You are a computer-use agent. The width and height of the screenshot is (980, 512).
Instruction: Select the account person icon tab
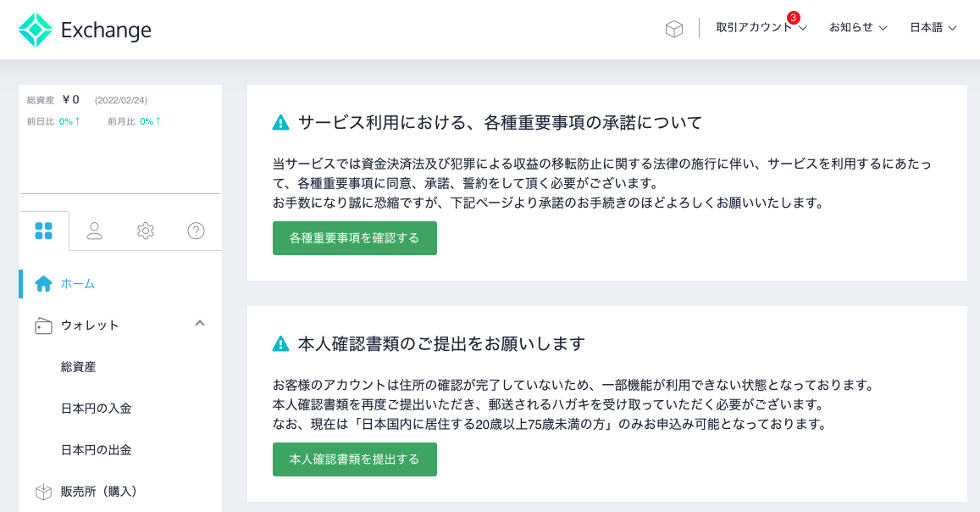pyautogui.click(x=94, y=230)
